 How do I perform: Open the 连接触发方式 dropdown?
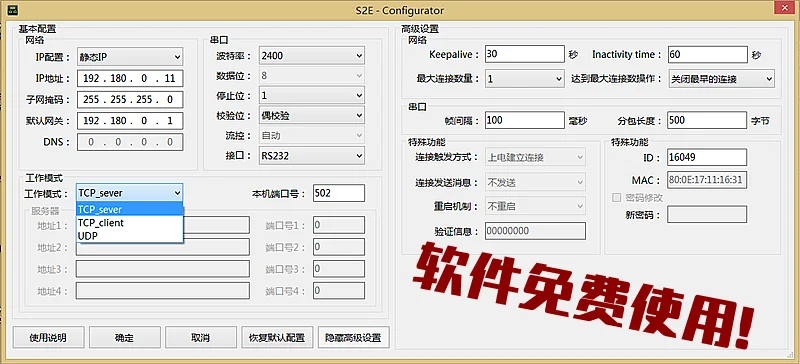535,157
